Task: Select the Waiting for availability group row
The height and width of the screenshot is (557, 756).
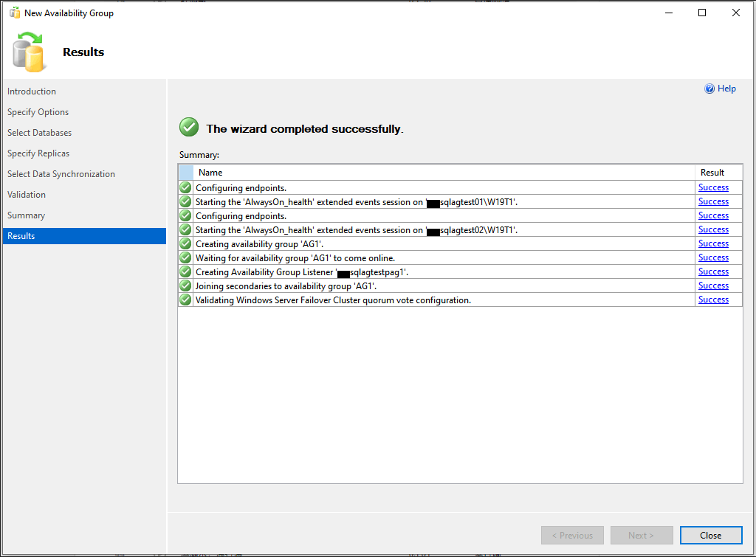Action: [295, 257]
